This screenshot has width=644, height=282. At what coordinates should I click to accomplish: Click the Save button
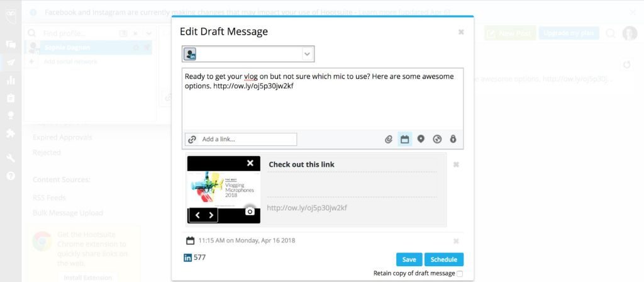[409, 259]
